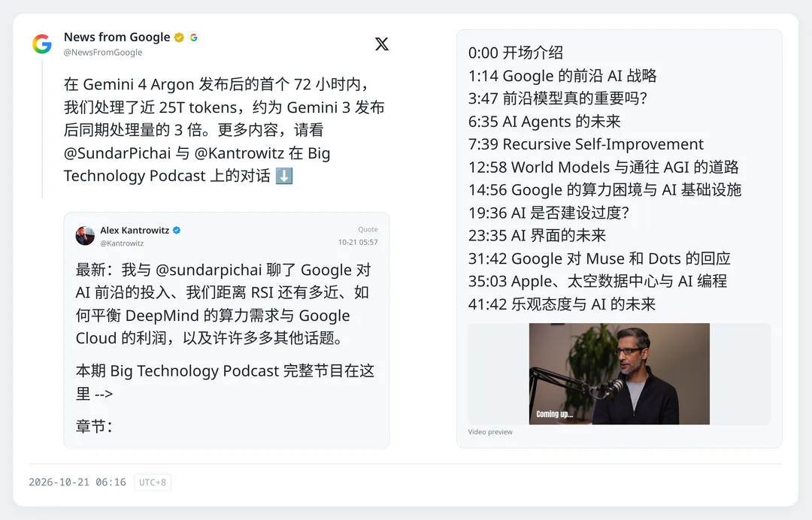Image resolution: width=812 pixels, height=520 pixels.
Task: Click the Coming up... caption on the video
Action: pyautogui.click(x=555, y=414)
